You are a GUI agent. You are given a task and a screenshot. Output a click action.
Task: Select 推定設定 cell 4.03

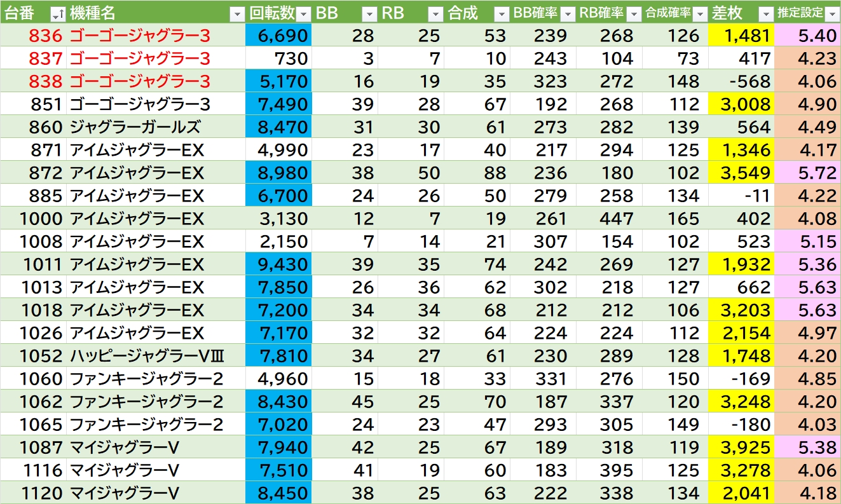pyautogui.click(x=807, y=425)
